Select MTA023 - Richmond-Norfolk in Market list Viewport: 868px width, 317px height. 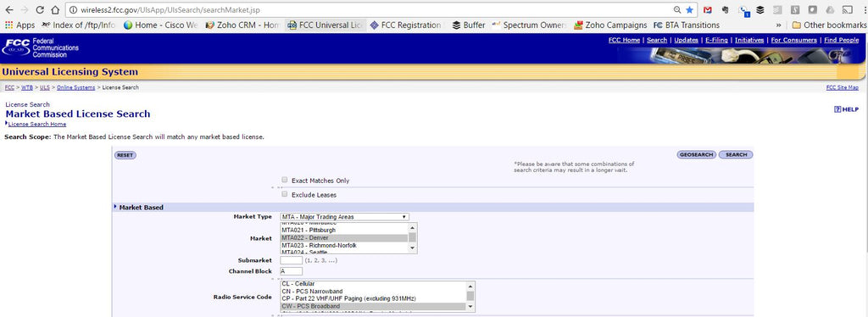click(344, 245)
